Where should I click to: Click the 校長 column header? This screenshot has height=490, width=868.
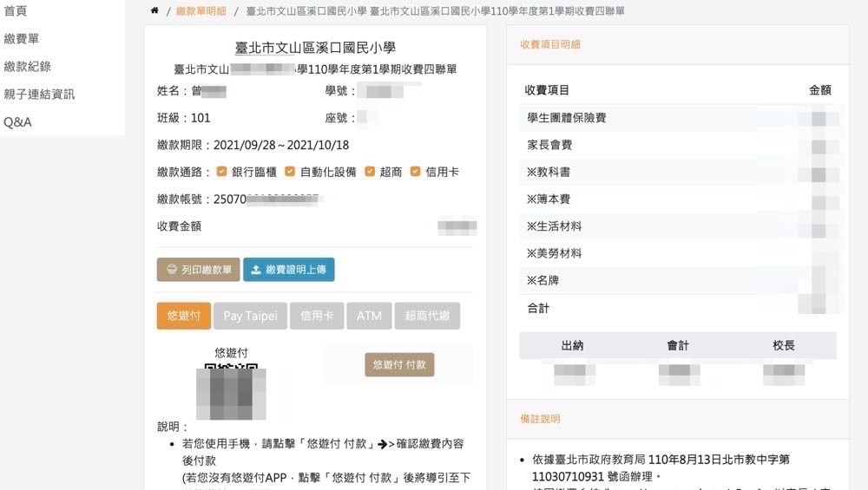pyautogui.click(x=783, y=346)
